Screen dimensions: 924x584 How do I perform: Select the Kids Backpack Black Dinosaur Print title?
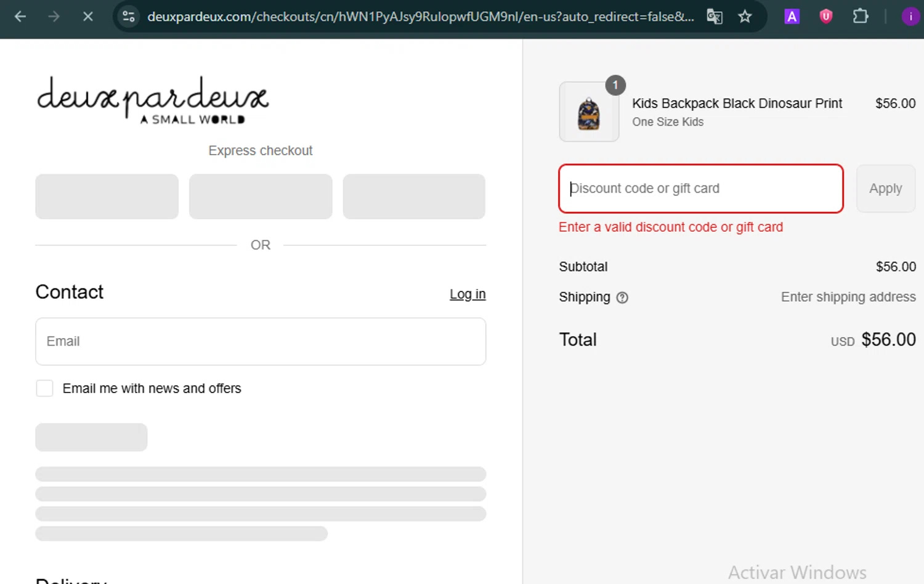point(737,103)
